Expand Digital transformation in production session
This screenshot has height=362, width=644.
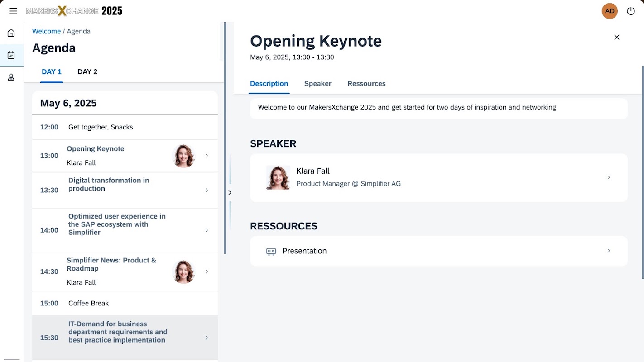click(x=125, y=190)
